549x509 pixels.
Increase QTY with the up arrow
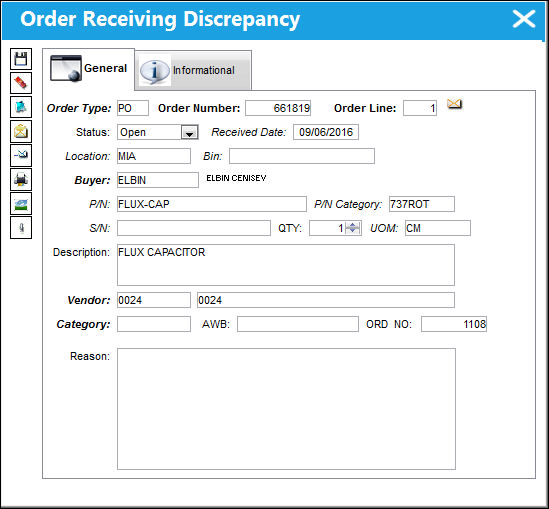[353, 225]
